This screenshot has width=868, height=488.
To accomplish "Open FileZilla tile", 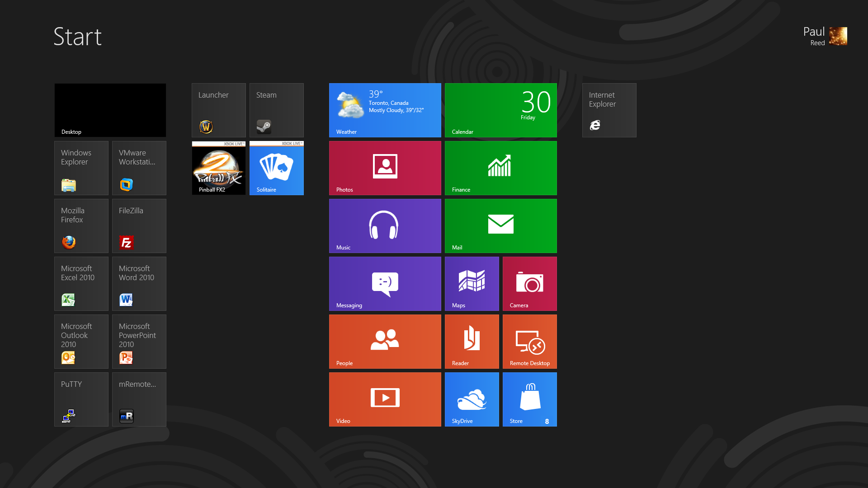I will click(x=139, y=226).
